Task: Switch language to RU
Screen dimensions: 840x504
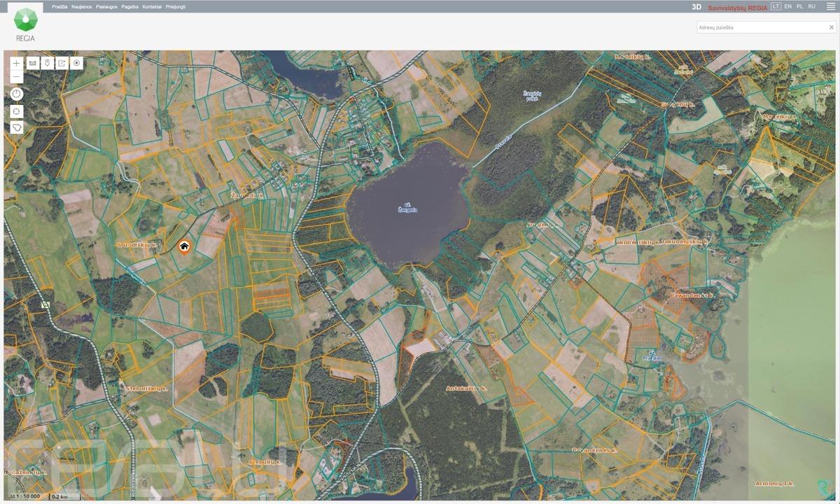Action: [x=811, y=6]
